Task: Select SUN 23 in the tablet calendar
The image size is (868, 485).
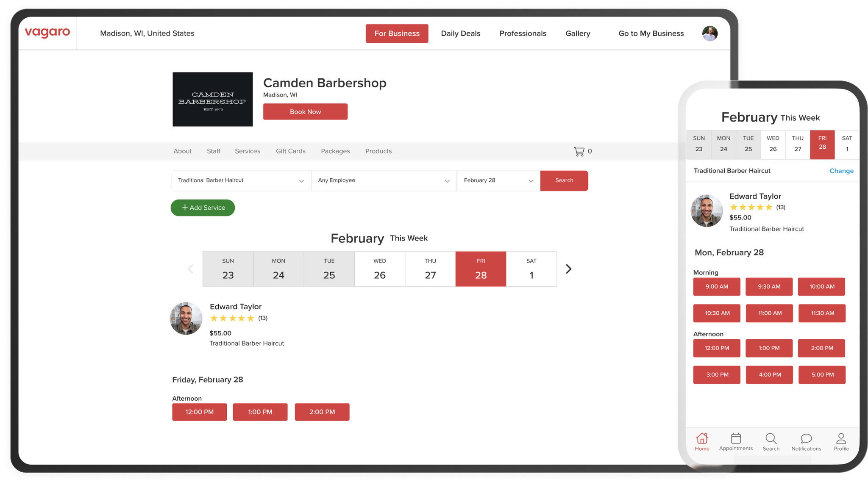Action: tap(228, 269)
